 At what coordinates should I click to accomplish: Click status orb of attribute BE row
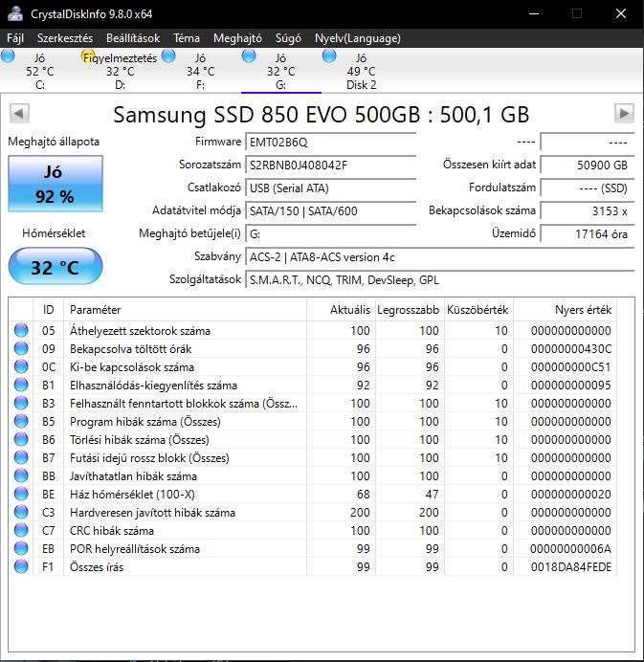[21, 494]
